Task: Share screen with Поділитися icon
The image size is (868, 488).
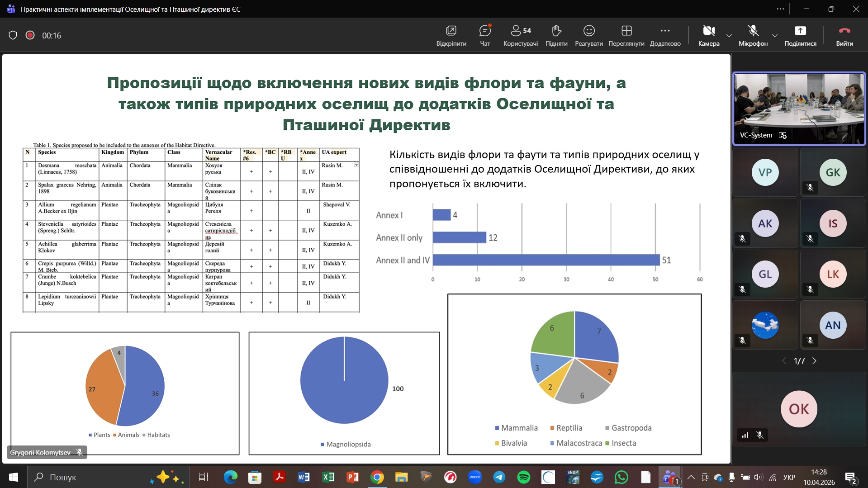Action: 800,31
